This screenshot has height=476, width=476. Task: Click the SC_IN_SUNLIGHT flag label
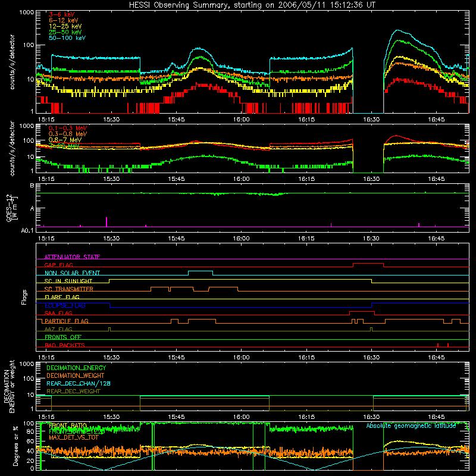click(x=68, y=281)
